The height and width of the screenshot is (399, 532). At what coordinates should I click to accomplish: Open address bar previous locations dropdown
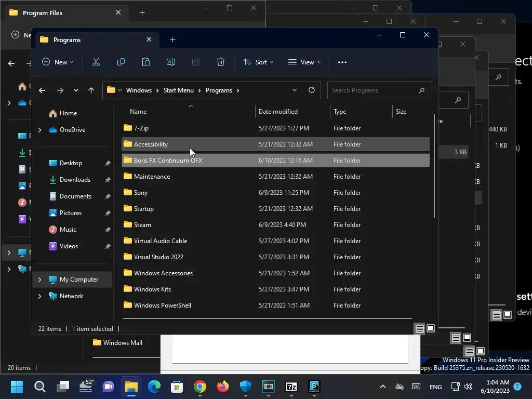point(294,90)
